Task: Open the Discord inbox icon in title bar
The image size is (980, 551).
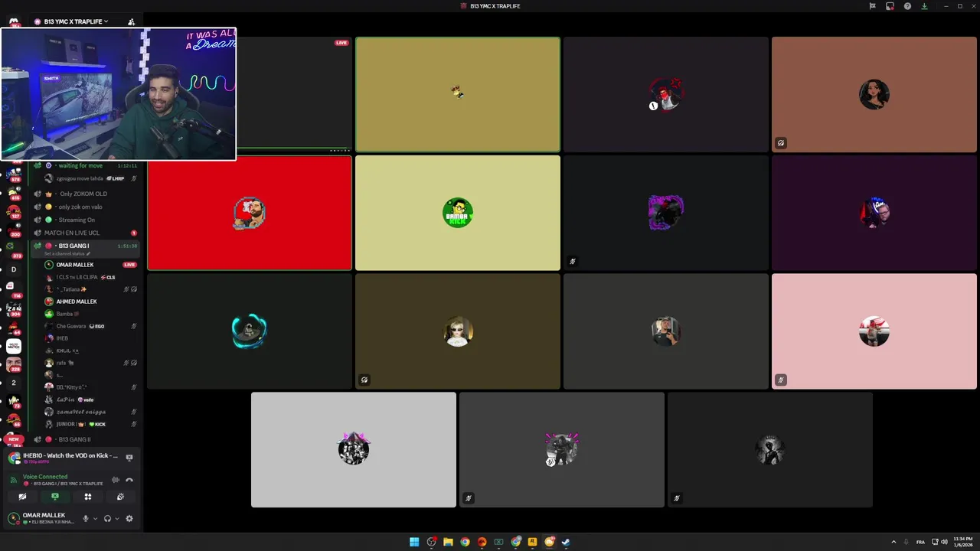Action: click(x=890, y=6)
